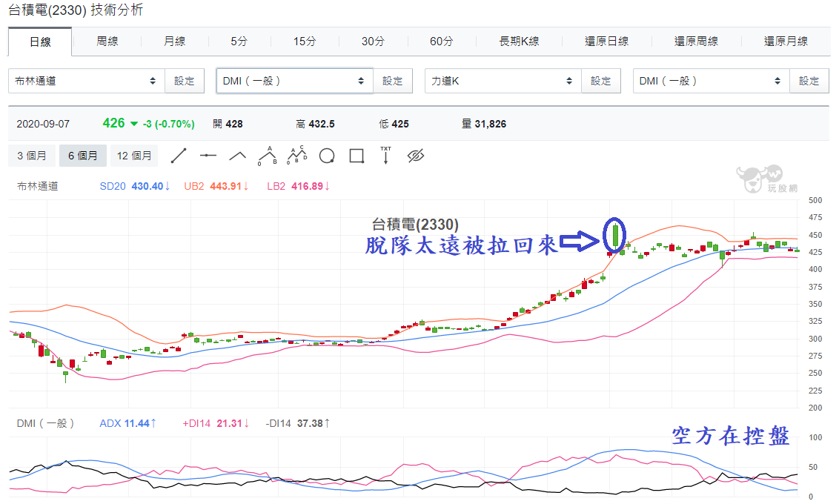
Task: Select the trend line drawing tool
Action: [x=178, y=156]
